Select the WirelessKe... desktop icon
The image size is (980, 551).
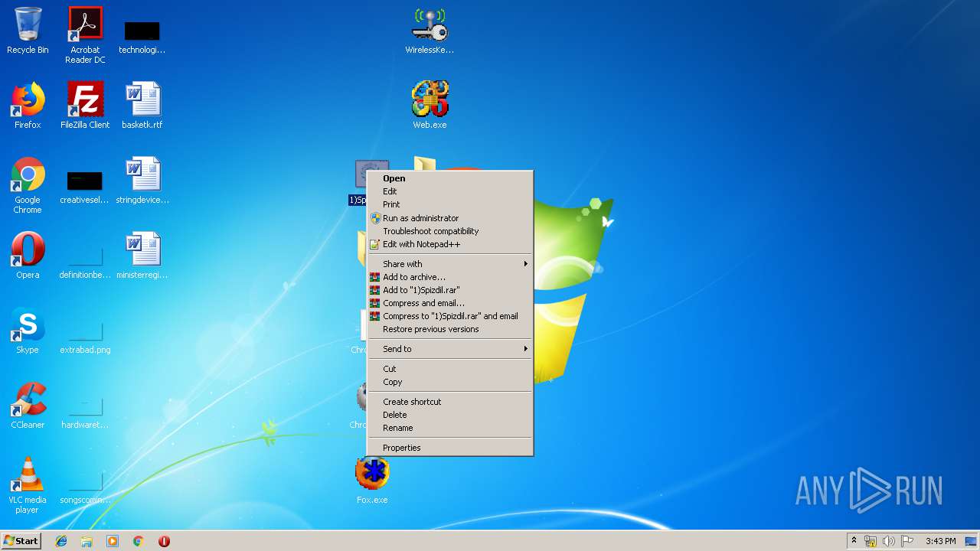click(430, 31)
